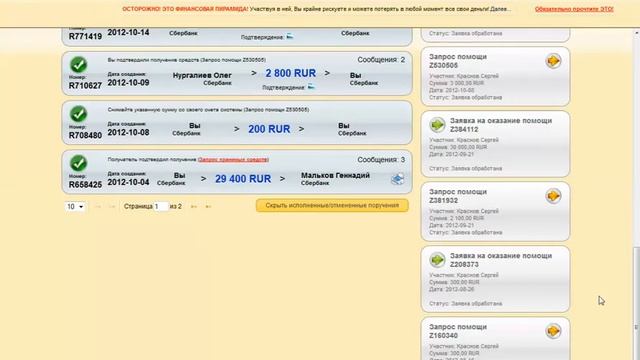Click green arrow icon on Z384112 card
640x360 pixels.
click(x=437, y=124)
